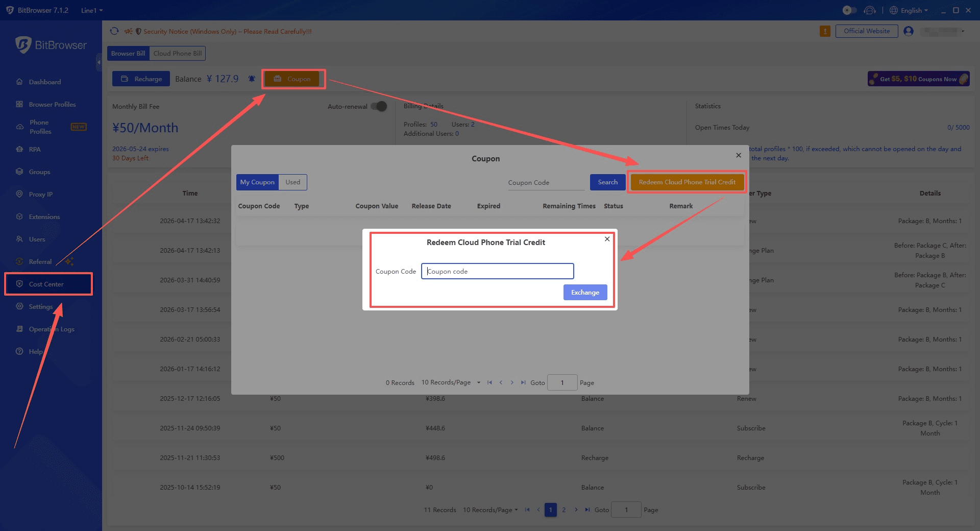This screenshot has width=980, height=531.
Task: Click the Goto page field in Coupon dialog
Action: click(x=562, y=382)
